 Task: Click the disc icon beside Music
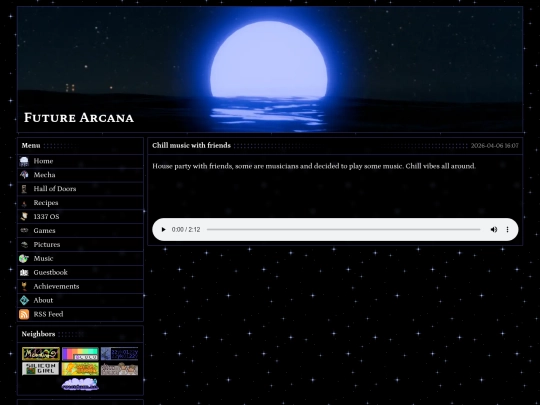(x=24, y=258)
